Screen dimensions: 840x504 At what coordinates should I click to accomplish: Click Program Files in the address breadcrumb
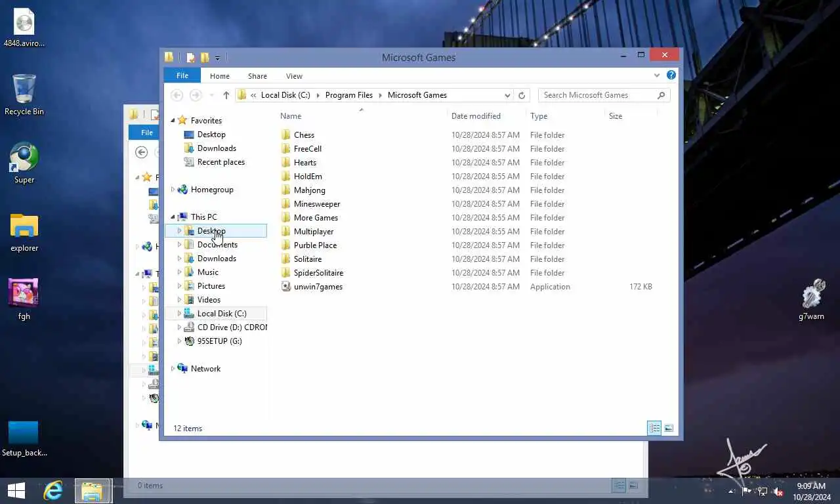[x=349, y=95]
